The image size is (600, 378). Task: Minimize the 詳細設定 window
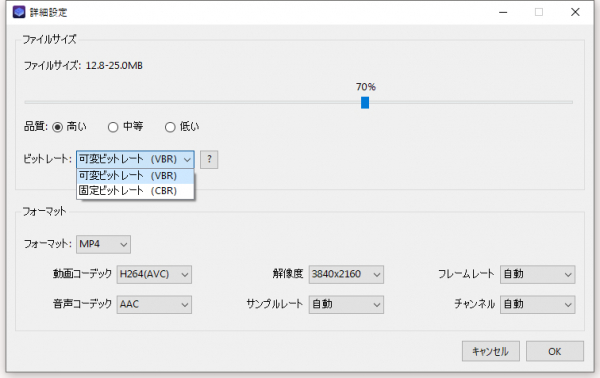503,12
